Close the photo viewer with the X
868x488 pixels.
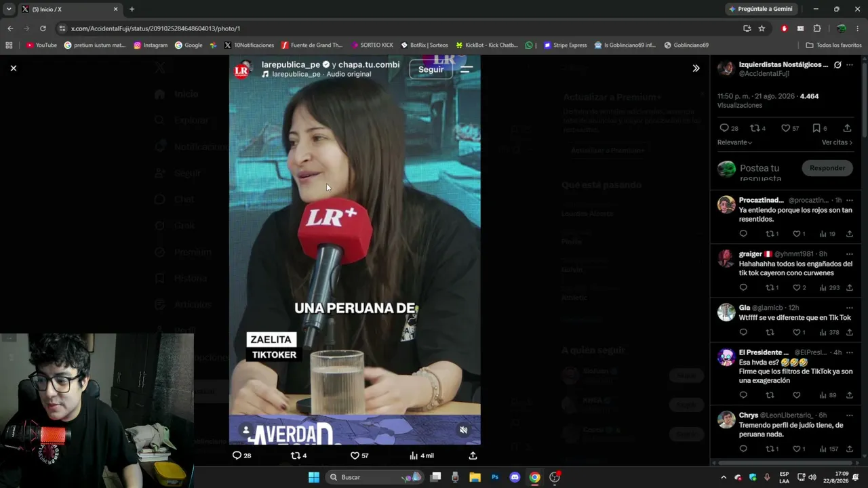(13, 68)
